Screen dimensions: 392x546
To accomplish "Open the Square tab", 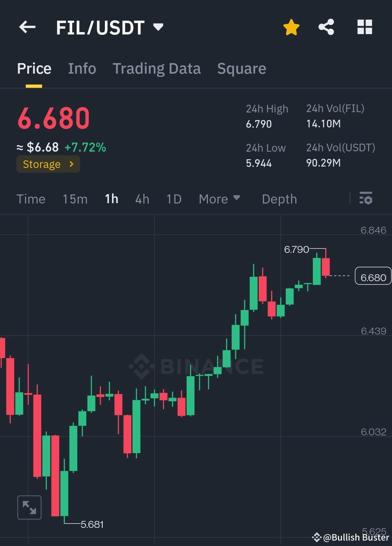I will pos(241,69).
